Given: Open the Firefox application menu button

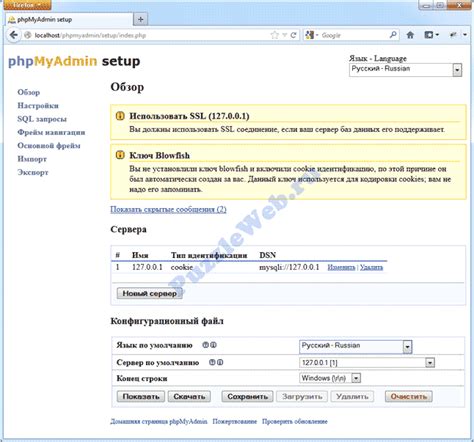Looking at the screenshot, I should [x=26, y=5].
